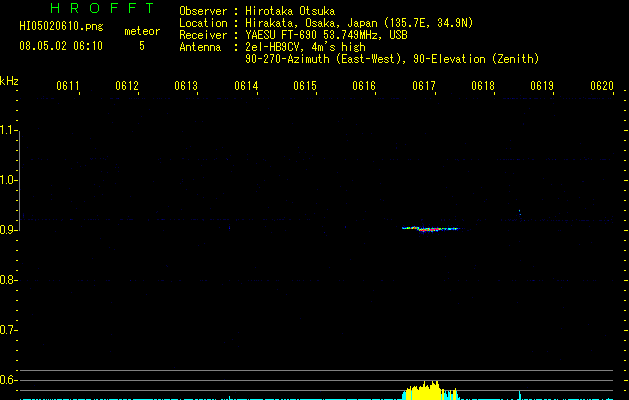Click the HROFFT title text
The width and height of the screenshot is (629, 400).
(103, 8)
